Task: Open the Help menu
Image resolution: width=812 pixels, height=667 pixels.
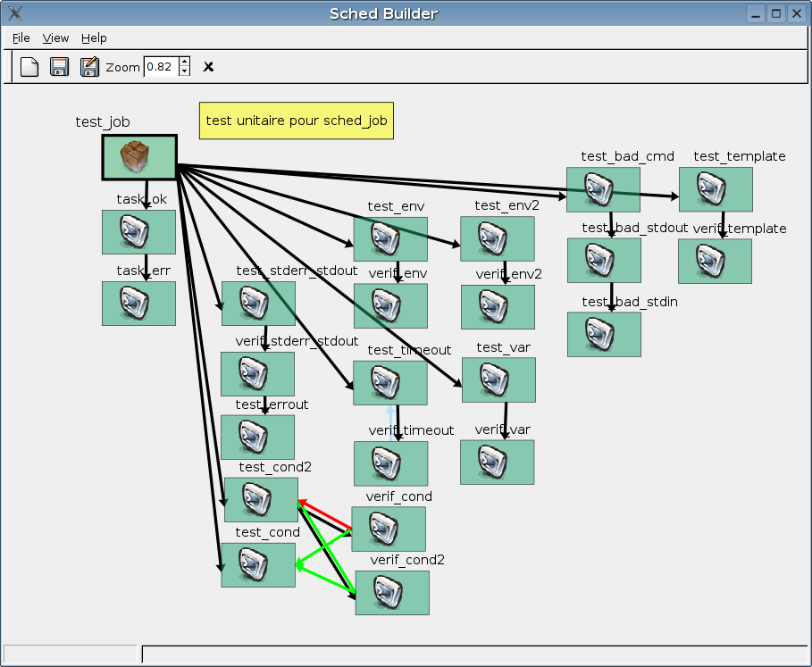Action: pyautogui.click(x=94, y=38)
